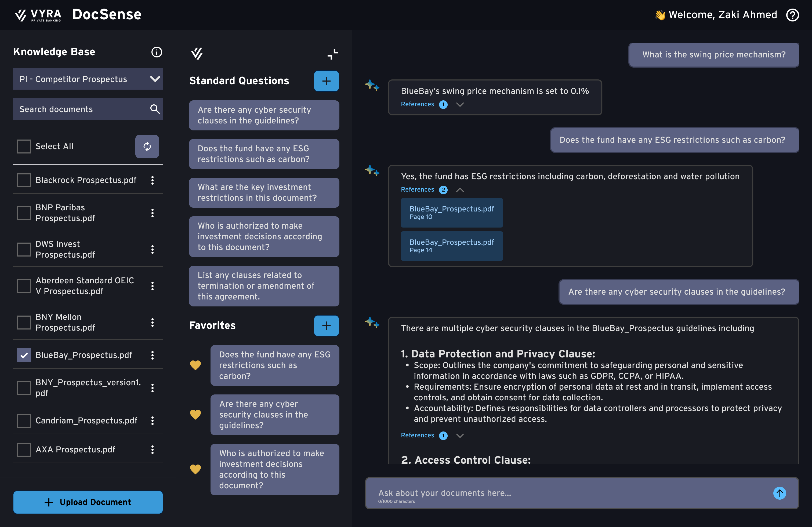The image size is (812, 527).
Task: Click 'What is the swing price mechanism?' message
Action: coord(714,55)
